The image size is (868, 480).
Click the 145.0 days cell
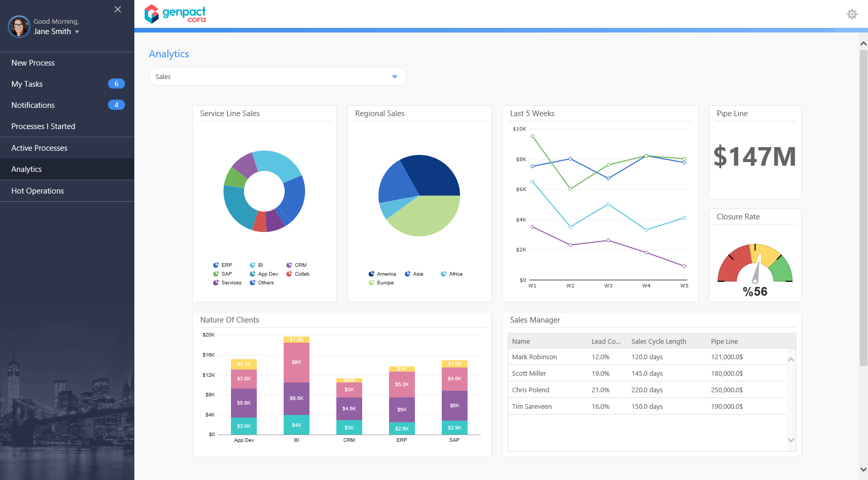click(x=647, y=374)
